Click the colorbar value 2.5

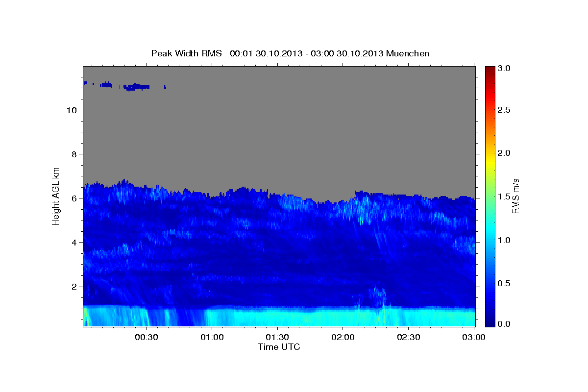pos(505,110)
